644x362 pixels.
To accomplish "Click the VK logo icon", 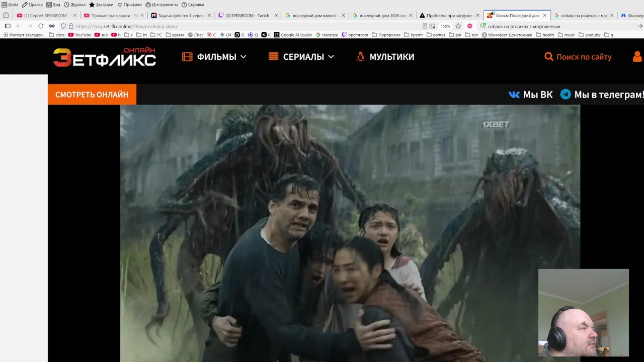I will click(514, 95).
